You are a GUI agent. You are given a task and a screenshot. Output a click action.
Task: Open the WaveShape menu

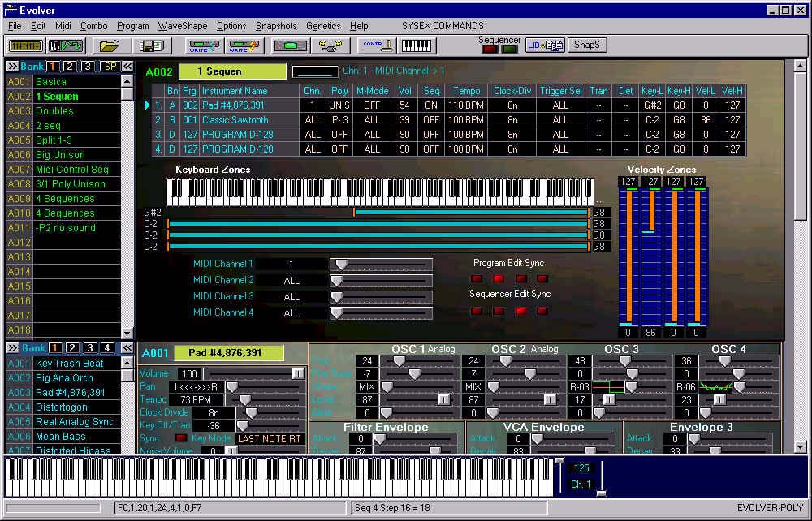point(182,26)
